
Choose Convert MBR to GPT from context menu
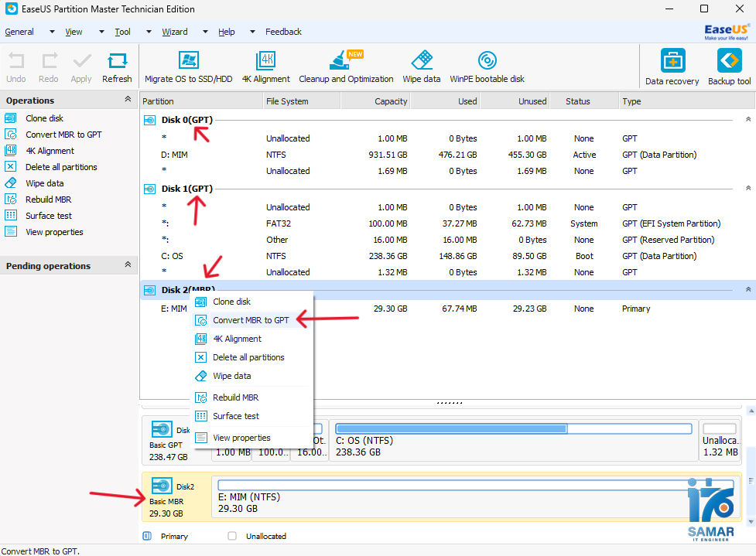(x=251, y=319)
